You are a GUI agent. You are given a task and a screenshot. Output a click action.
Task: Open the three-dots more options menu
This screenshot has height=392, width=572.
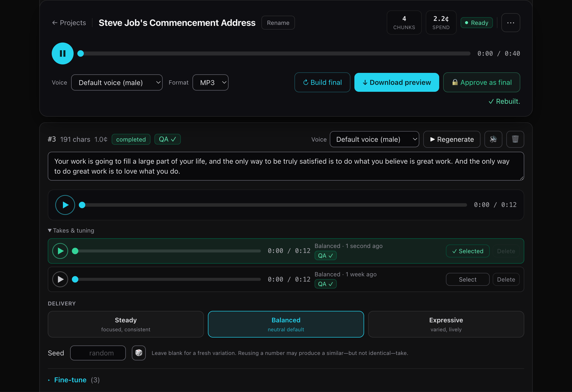pos(511,23)
